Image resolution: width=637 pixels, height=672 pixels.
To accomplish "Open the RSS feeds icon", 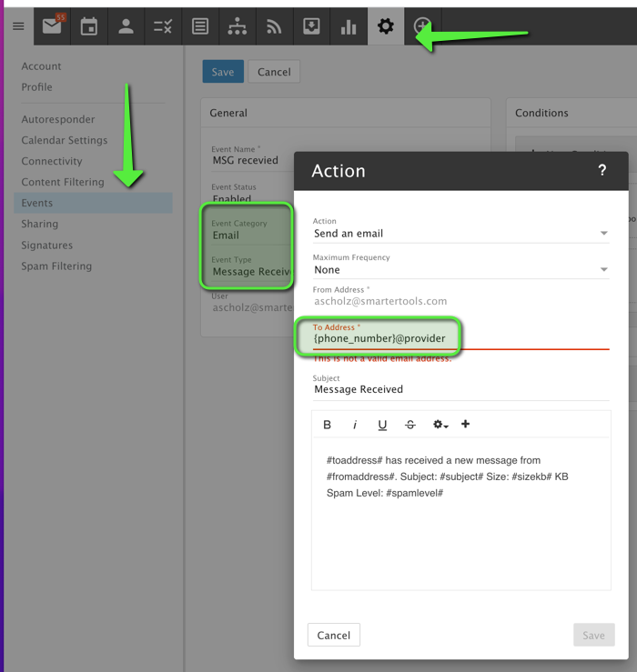I will click(274, 26).
